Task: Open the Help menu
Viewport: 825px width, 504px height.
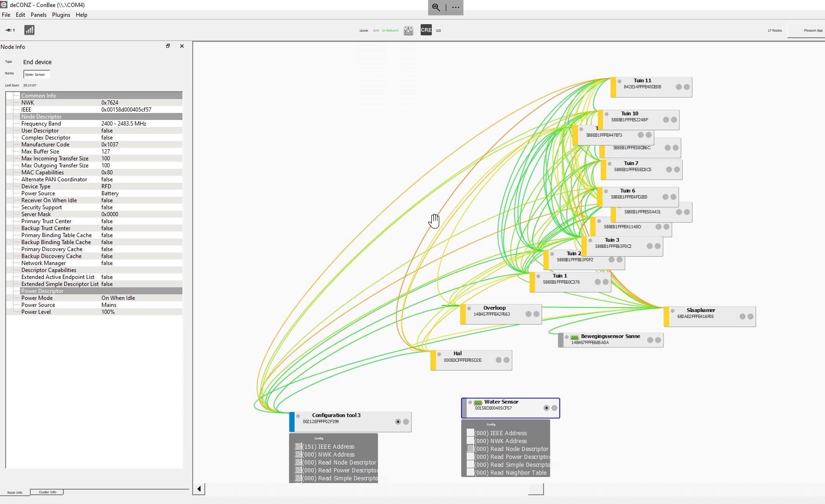Action: coord(81,15)
